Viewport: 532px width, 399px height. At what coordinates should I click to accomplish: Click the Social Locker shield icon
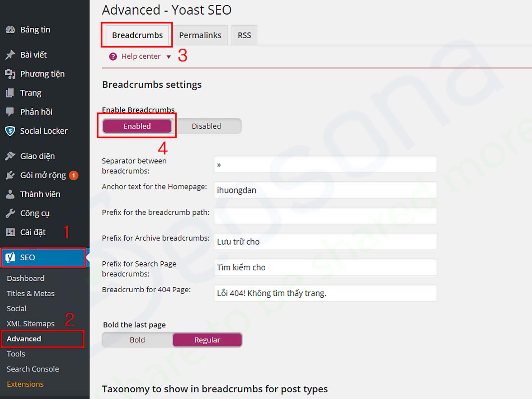tap(10, 131)
